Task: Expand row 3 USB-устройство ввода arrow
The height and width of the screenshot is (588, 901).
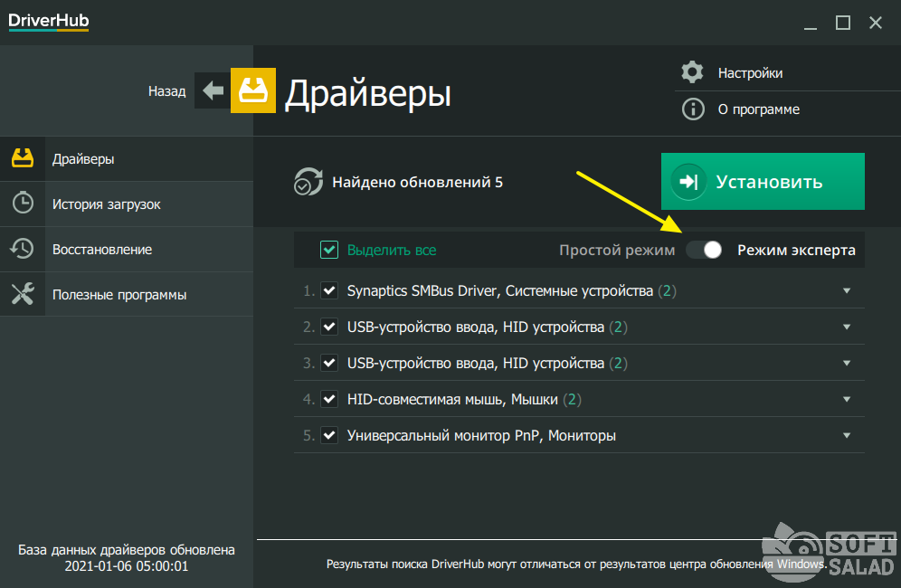Action: pos(847,364)
